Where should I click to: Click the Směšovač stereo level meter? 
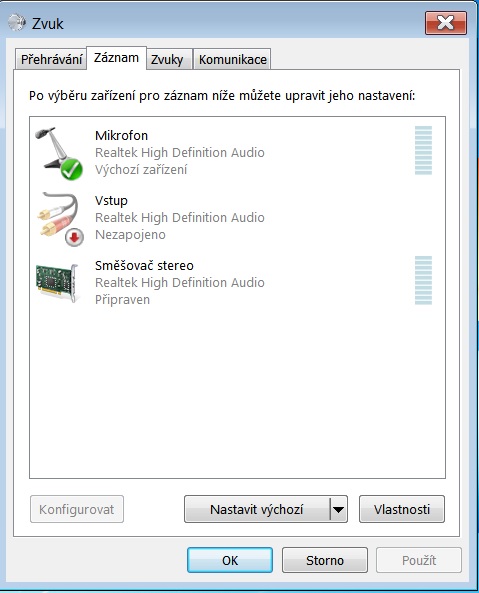click(423, 280)
